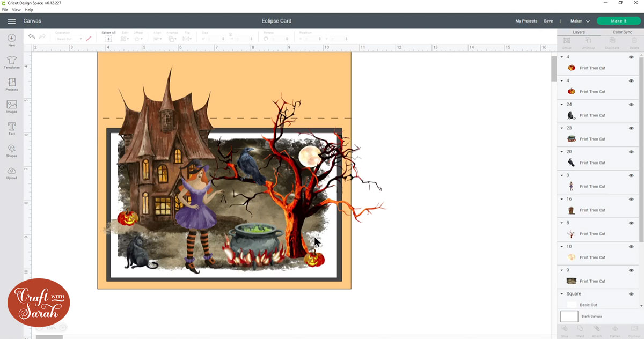This screenshot has height=339, width=644.
Task: Hide layer 24 using its eye icon
Action: tap(631, 105)
